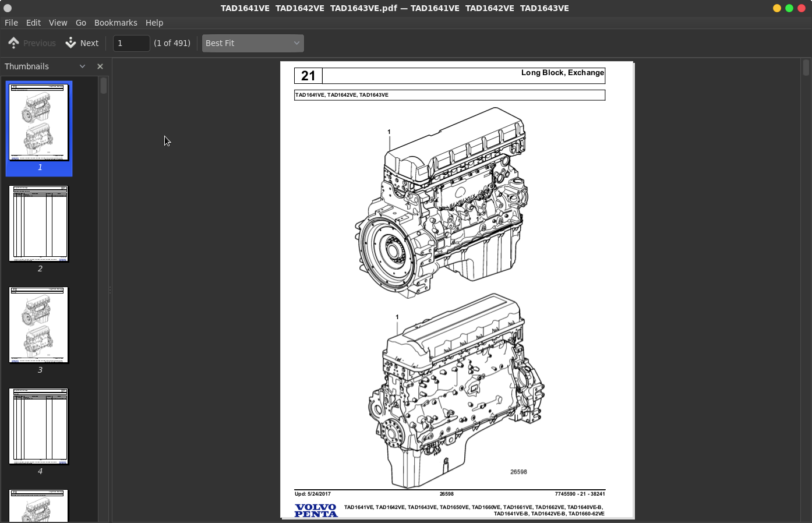Image resolution: width=812 pixels, height=523 pixels.
Task: Click the document view vertical scrollbar handle
Action: pyautogui.click(x=806, y=68)
